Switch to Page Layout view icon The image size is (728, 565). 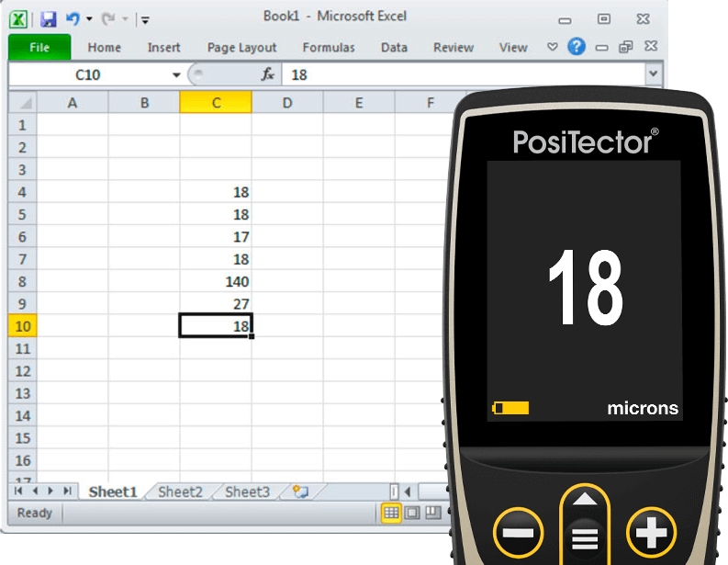(x=412, y=513)
